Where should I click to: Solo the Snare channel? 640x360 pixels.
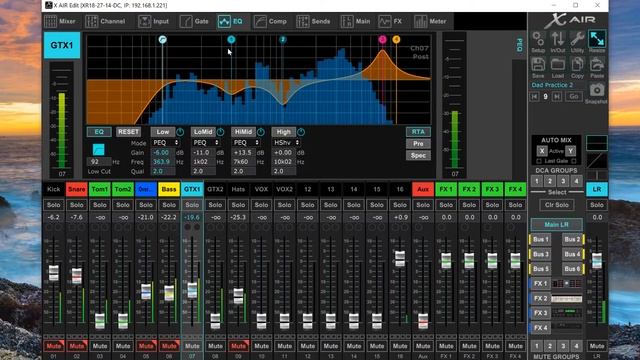click(76, 205)
